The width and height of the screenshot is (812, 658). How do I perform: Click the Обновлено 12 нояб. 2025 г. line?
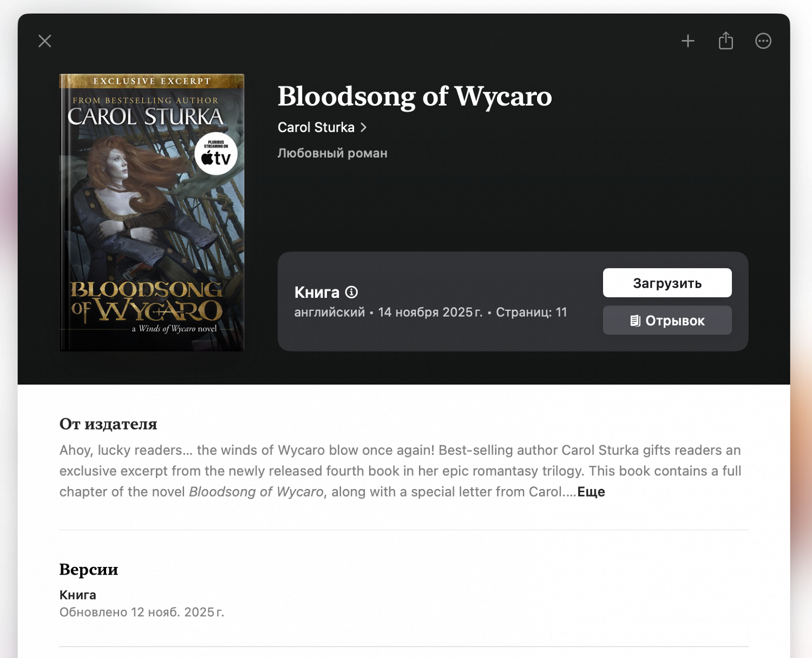coord(142,612)
